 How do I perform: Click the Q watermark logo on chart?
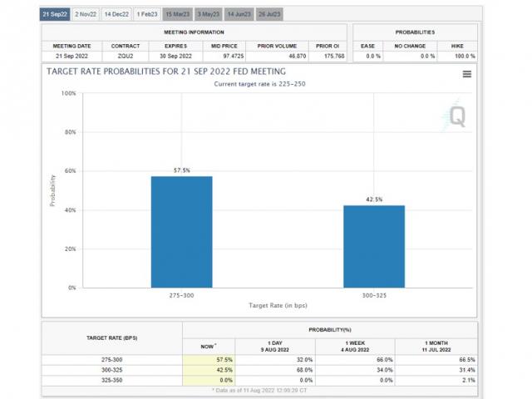tap(458, 116)
